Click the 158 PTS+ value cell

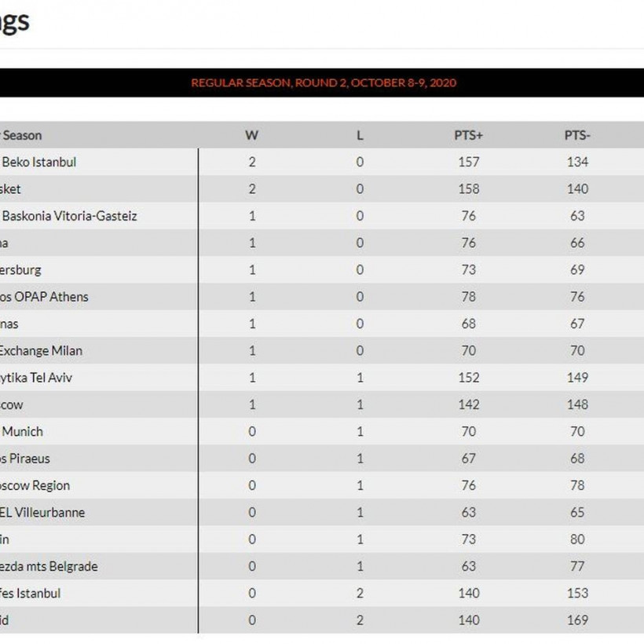pyautogui.click(x=468, y=188)
